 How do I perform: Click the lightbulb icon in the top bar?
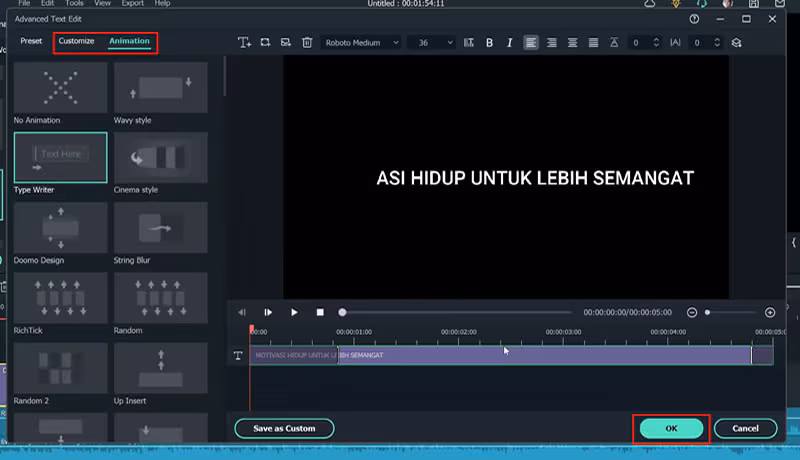click(x=676, y=4)
